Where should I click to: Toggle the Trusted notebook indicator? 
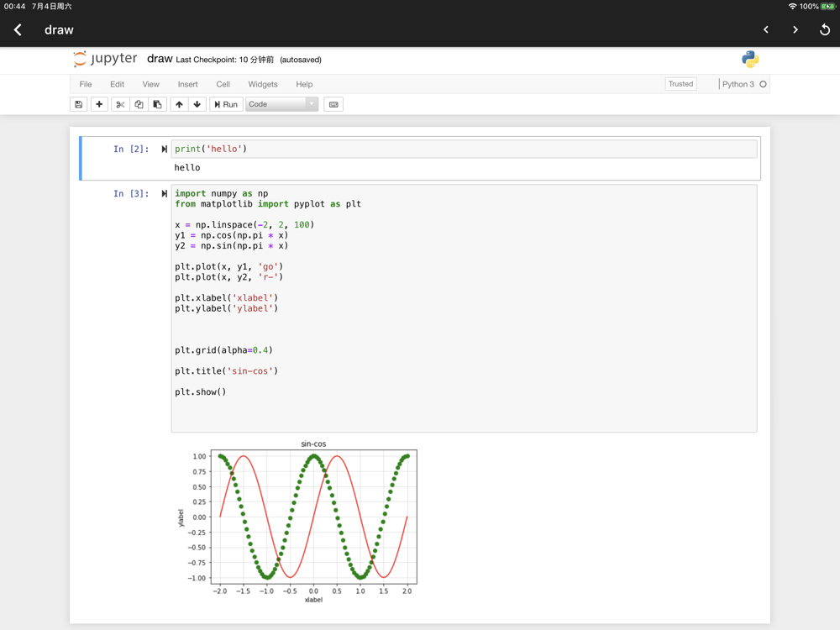680,84
